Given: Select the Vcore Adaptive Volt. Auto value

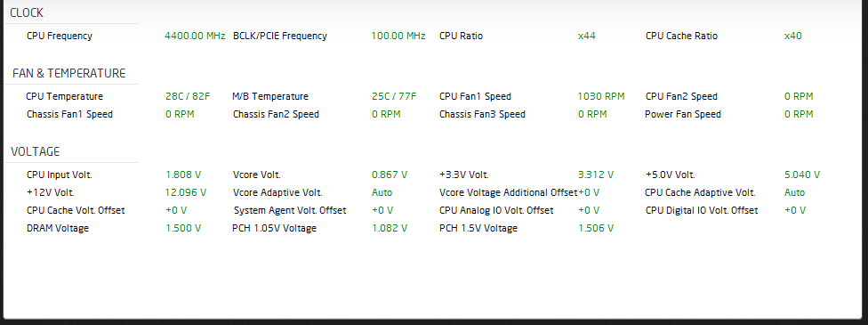Looking at the screenshot, I should [x=382, y=192].
